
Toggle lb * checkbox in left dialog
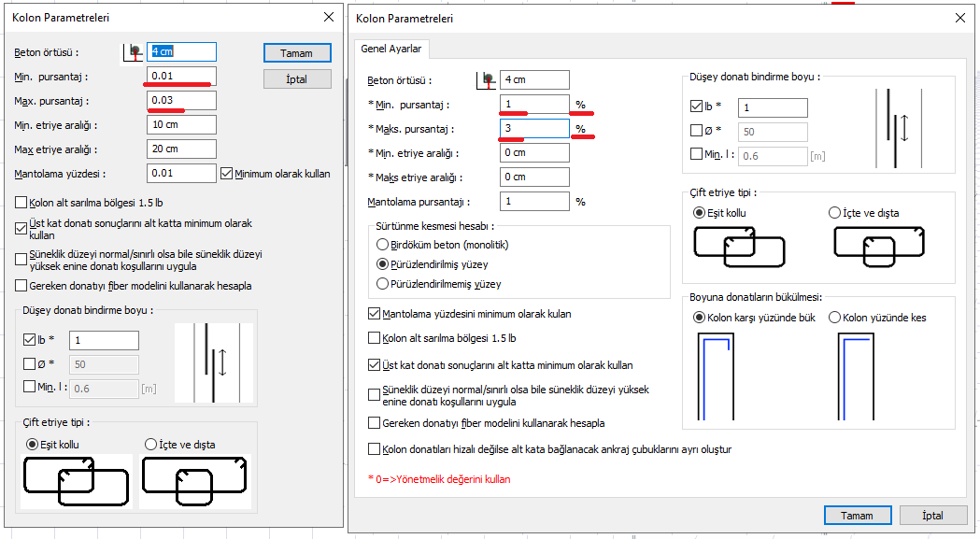pos(29,339)
